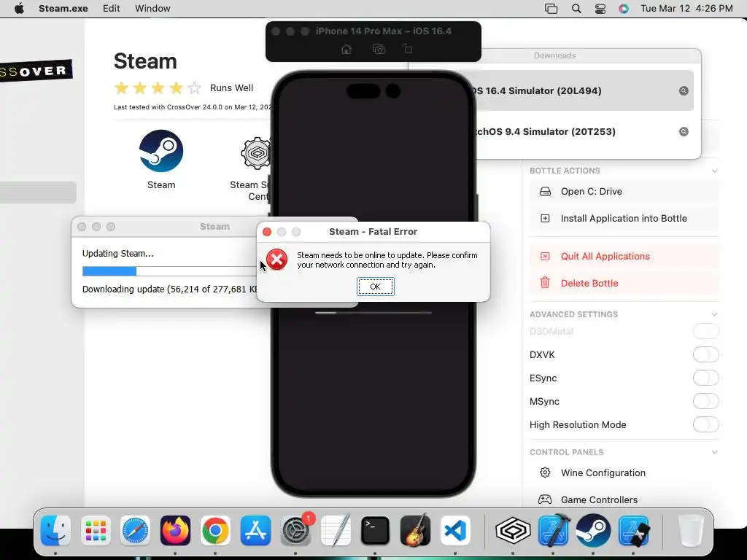This screenshot has width=747, height=560.
Task: Rotate the simulator device icon
Action: pyautogui.click(x=408, y=49)
